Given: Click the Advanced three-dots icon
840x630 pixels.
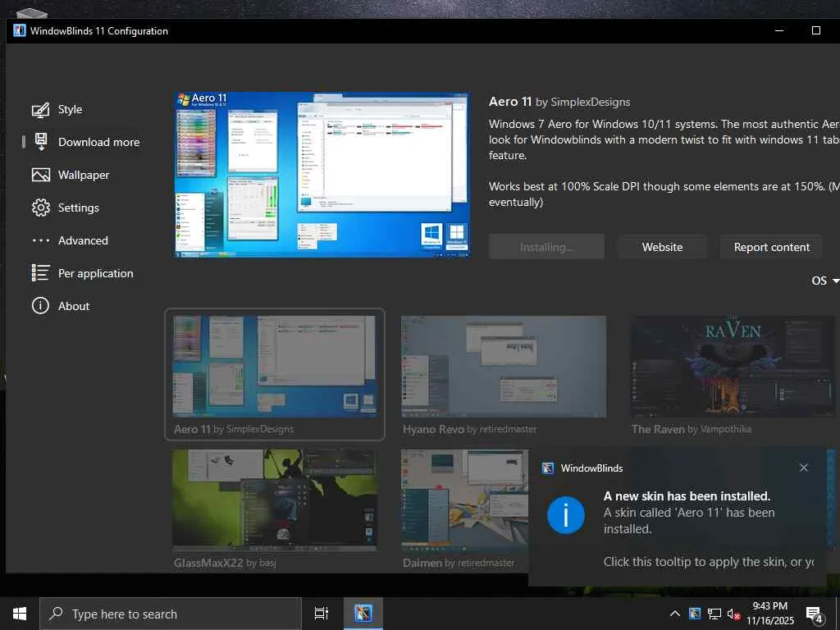Looking at the screenshot, I should pyautogui.click(x=41, y=240).
